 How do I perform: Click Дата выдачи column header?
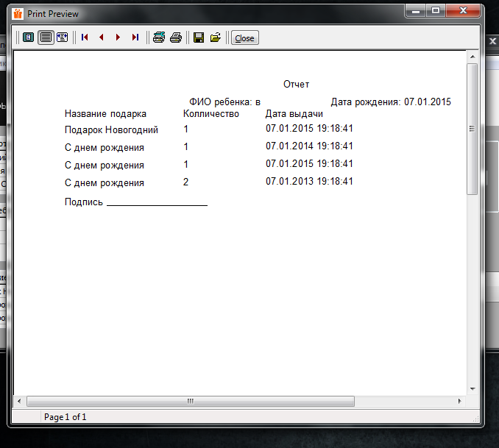[294, 113]
